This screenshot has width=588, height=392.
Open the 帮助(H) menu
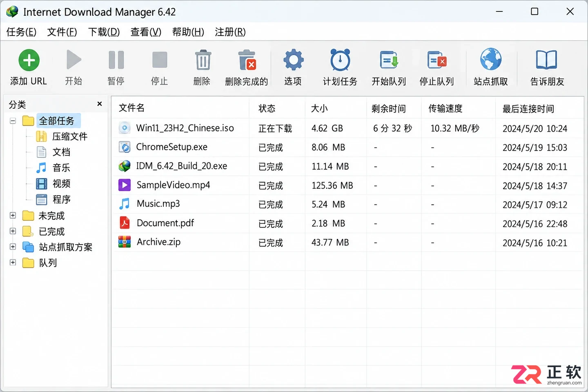(188, 32)
